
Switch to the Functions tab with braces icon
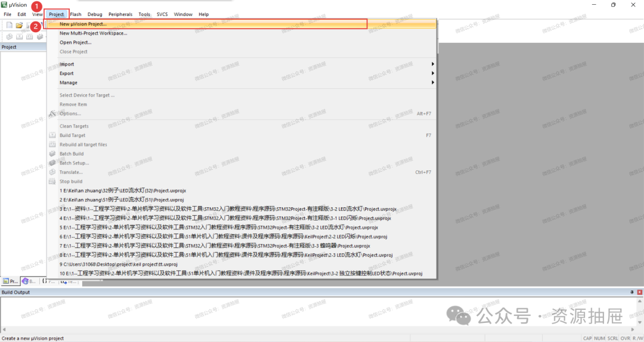point(48,282)
